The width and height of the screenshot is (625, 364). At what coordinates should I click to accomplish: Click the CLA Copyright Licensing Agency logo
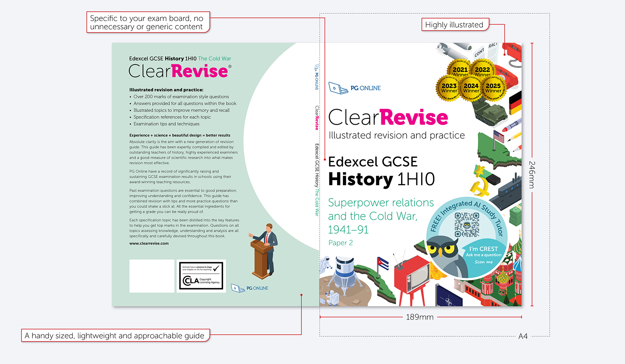pyautogui.click(x=201, y=276)
